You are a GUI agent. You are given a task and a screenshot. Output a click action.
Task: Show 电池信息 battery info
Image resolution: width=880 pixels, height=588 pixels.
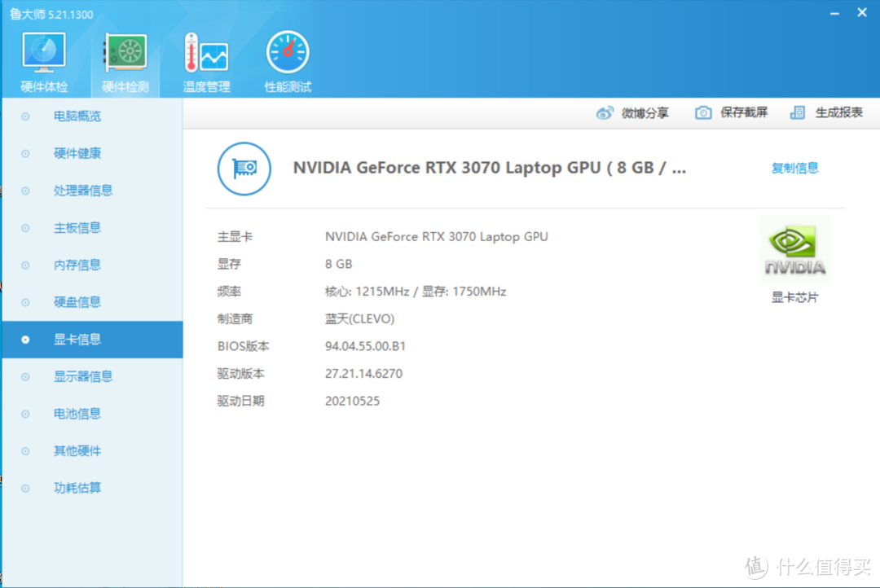pos(77,414)
